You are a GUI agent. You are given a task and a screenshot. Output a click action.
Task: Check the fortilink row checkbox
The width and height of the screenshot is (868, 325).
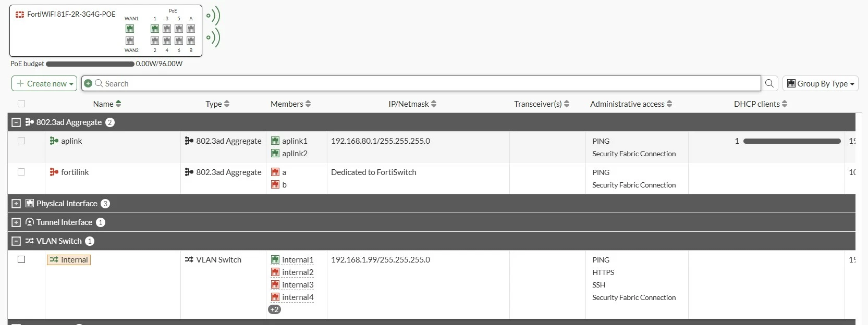pos(21,172)
